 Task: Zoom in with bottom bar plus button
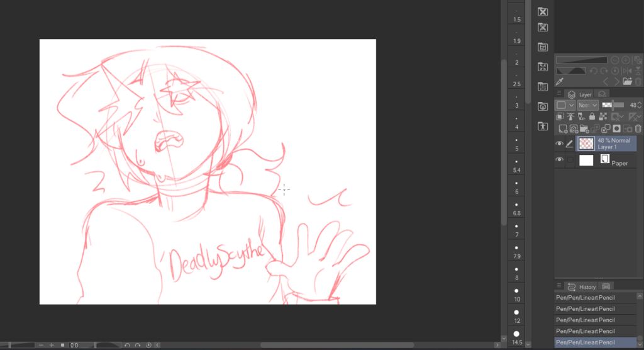[x=52, y=345]
